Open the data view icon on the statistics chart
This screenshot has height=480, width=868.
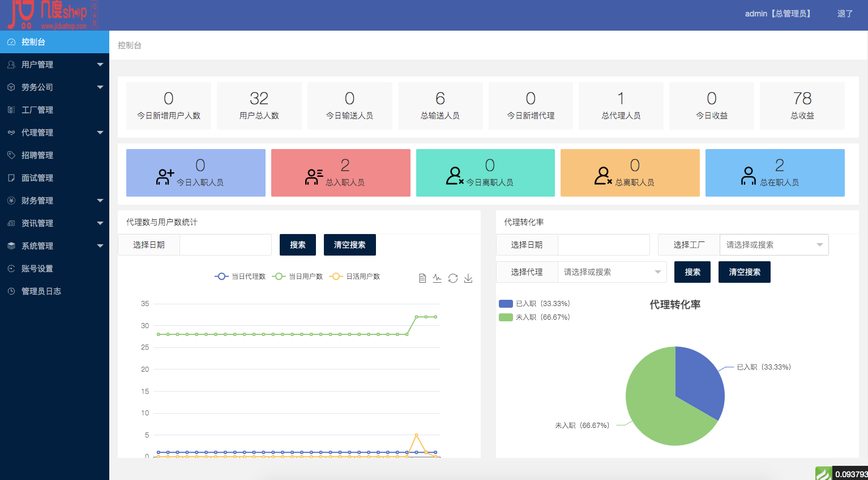(x=422, y=278)
